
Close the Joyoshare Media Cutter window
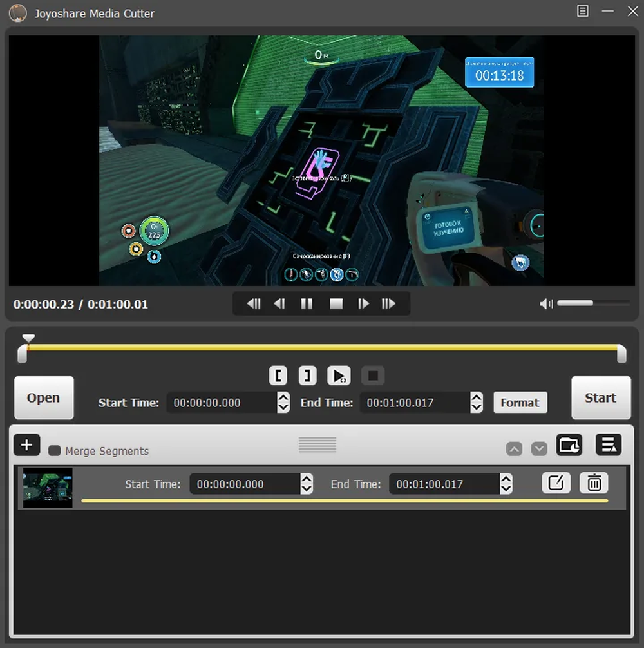tap(632, 11)
